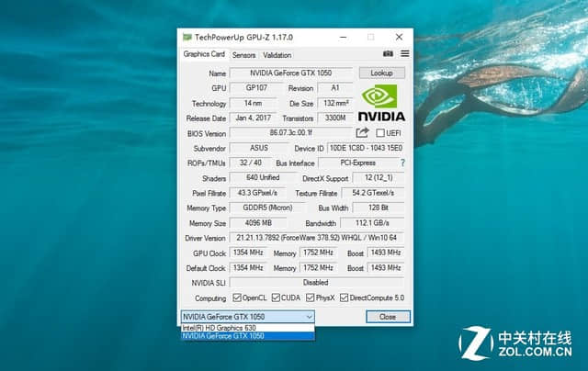Minimize the GPU-Z window
Viewport: 588px width, 371px height.
coord(343,37)
